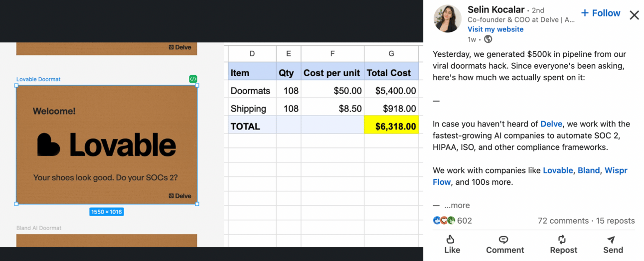Click the Lovable doormat design image
The image size is (644, 261).
107,144
